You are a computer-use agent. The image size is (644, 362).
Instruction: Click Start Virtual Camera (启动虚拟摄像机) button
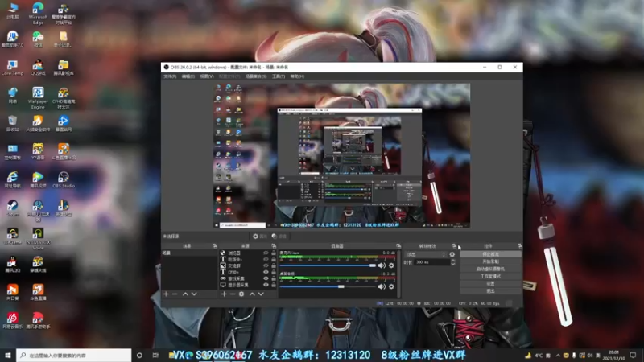click(x=490, y=269)
